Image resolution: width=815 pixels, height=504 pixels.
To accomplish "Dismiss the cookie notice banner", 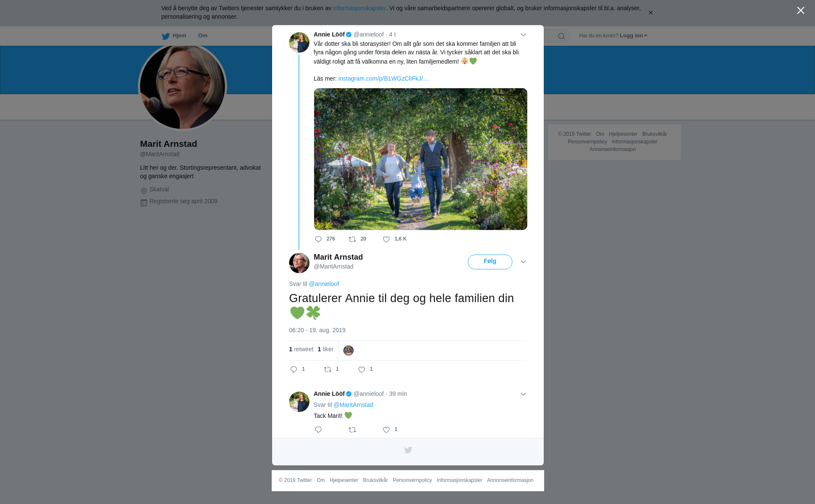I will [x=650, y=13].
